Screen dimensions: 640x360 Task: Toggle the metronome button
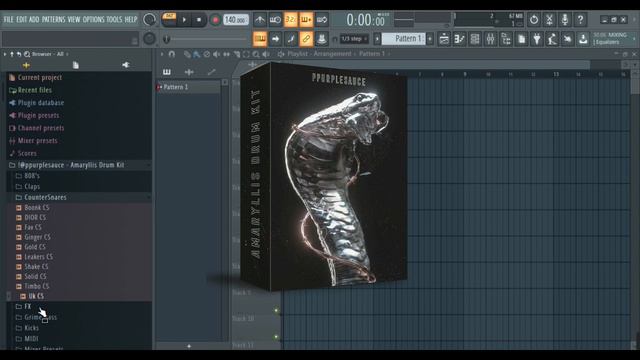click(260, 20)
